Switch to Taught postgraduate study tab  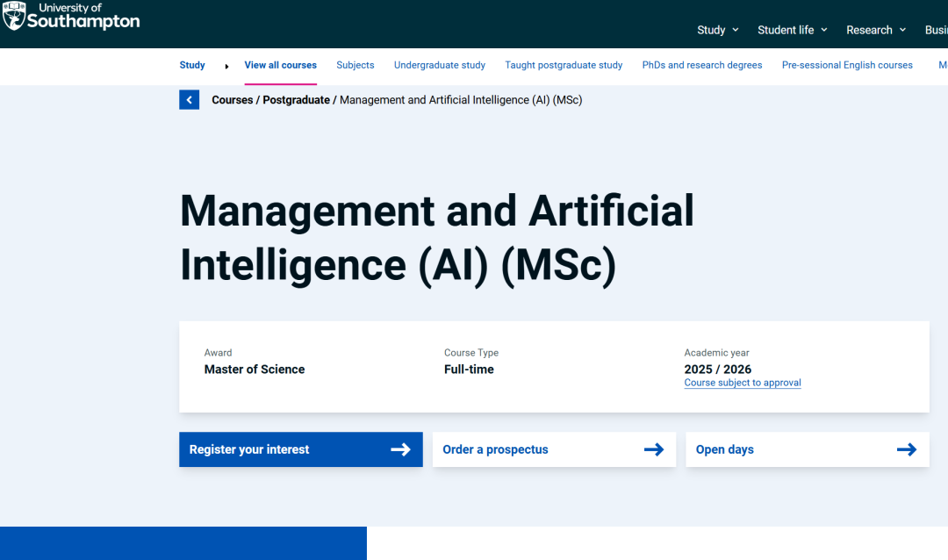564,65
